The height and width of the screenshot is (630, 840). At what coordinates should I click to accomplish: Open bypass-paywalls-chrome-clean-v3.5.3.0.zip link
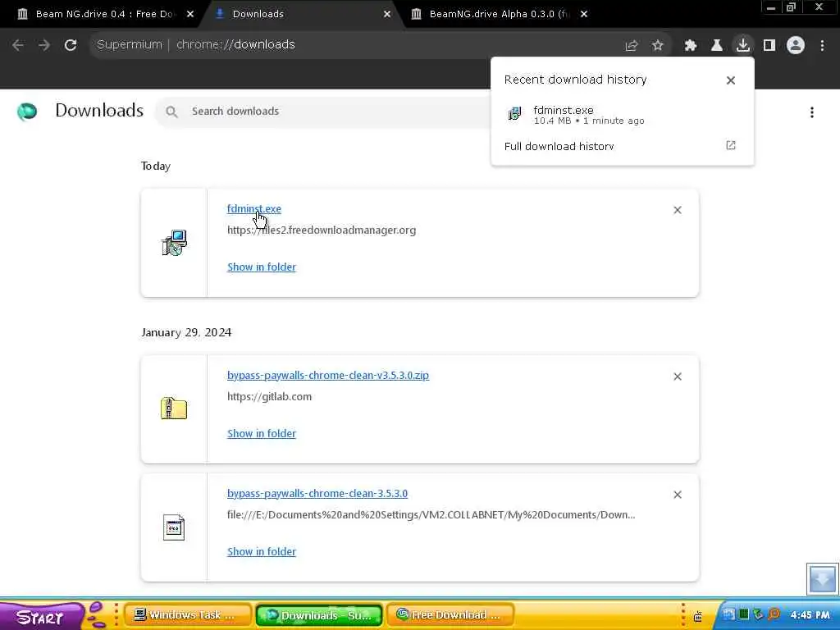pos(328,376)
